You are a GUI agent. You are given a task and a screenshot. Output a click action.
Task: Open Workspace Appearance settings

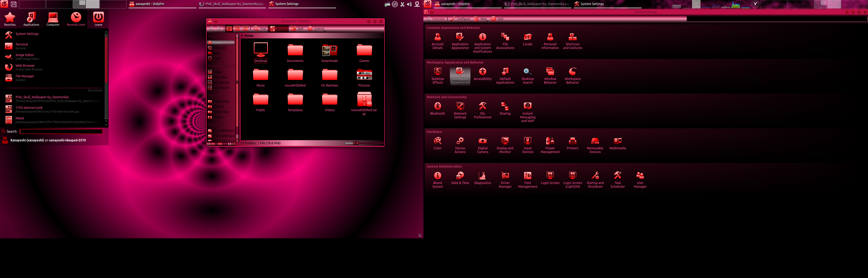(460, 76)
